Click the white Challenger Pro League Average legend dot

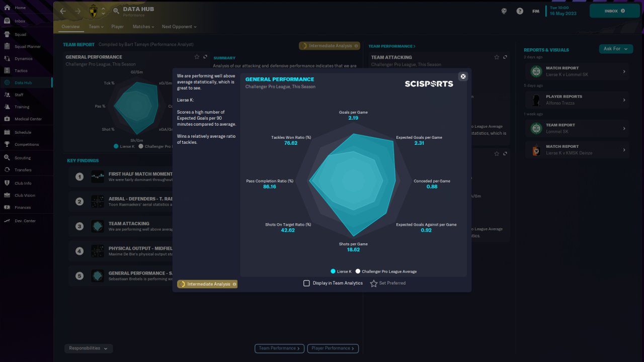[358, 271]
